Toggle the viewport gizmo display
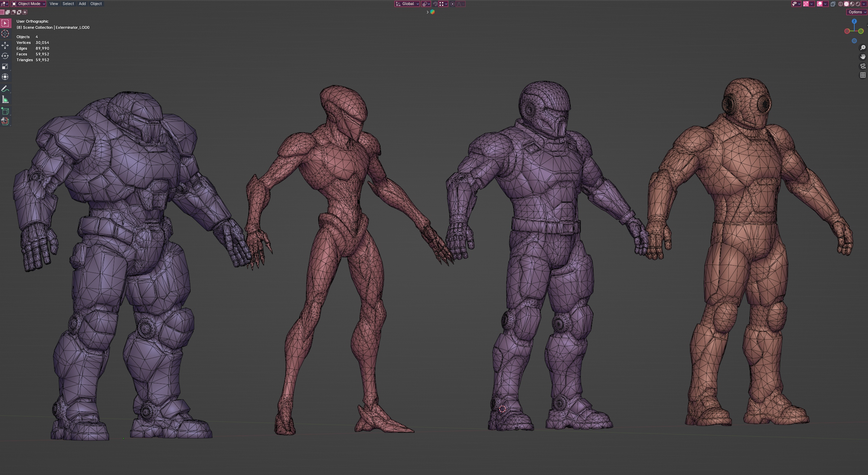This screenshot has height=475, width=868. (x=806, y=4)
